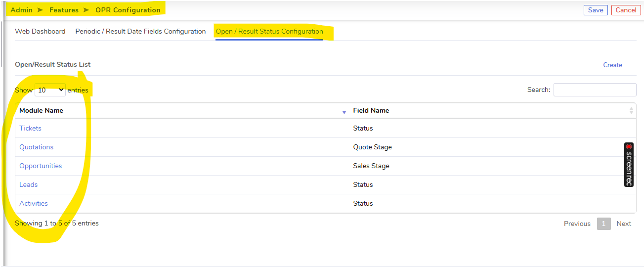Click the Create link
This screenshot has width=644, height=269.
612,65
